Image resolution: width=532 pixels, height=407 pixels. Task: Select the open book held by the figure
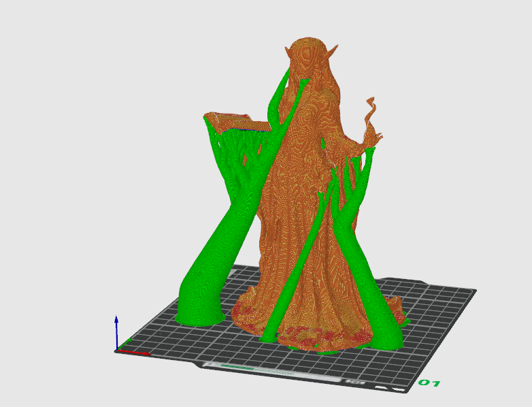(237, 123)
